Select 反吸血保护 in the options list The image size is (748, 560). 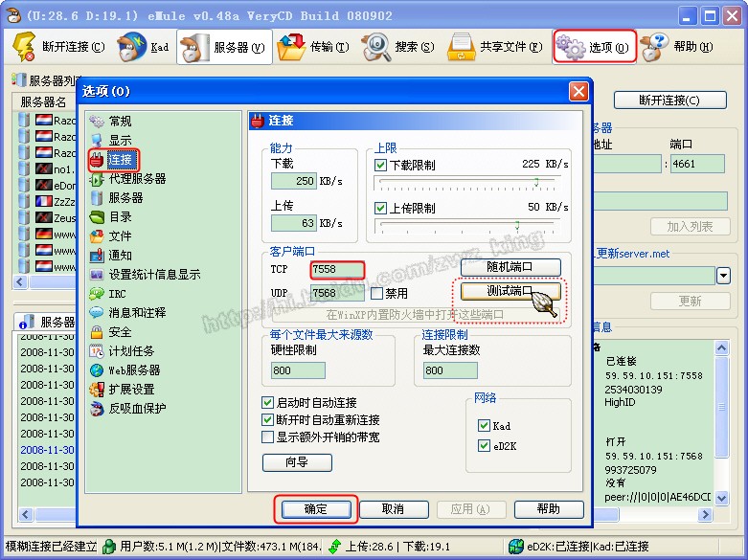click(97, 409)
